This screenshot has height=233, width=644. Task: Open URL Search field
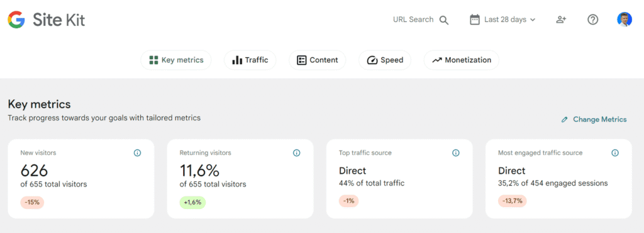(421, 20)
